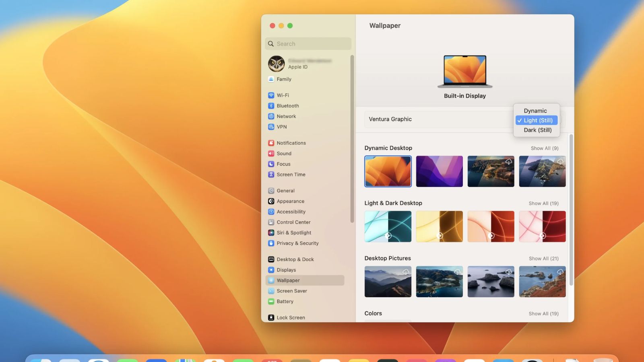Viewport: 644px width, 362px height.
Task: Click the General gear icon
Action: pos(271,191)
